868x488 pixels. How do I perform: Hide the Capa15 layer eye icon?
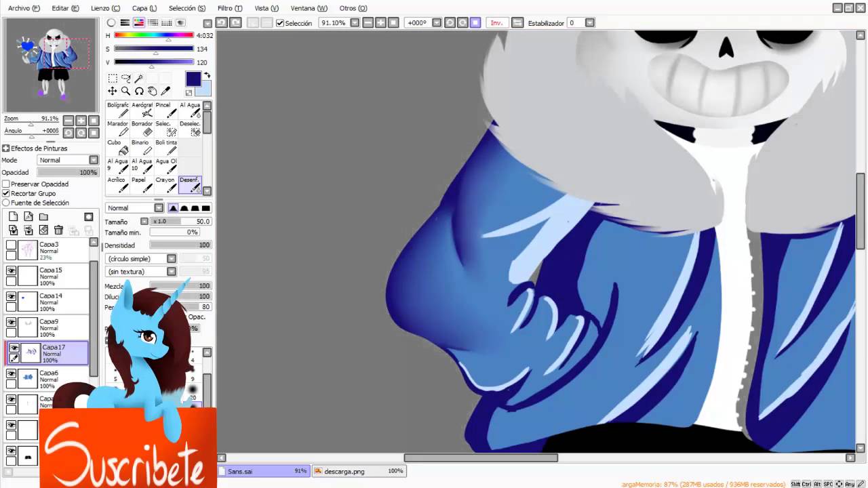(11, 270)
